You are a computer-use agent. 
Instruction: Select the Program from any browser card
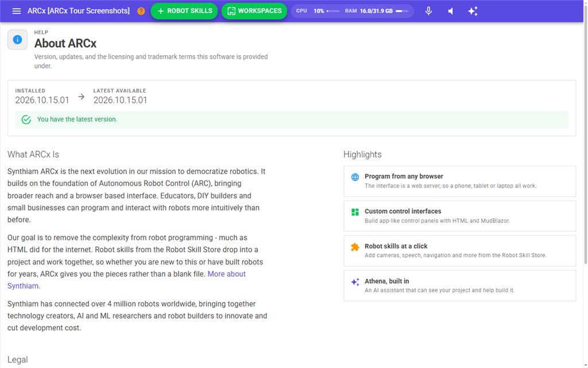point(459,181)
